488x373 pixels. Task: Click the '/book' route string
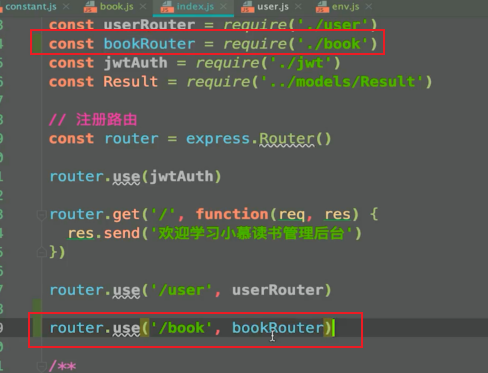(181, 328)
